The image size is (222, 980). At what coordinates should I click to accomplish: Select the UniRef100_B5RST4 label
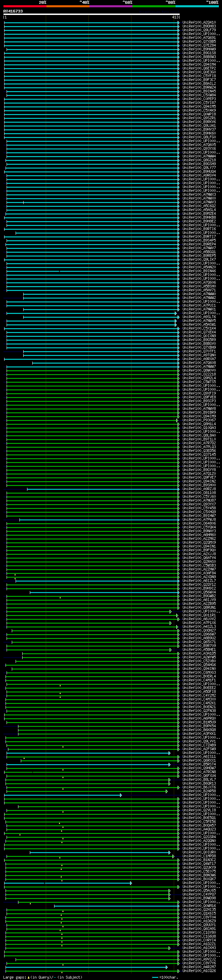pos(199,764)
